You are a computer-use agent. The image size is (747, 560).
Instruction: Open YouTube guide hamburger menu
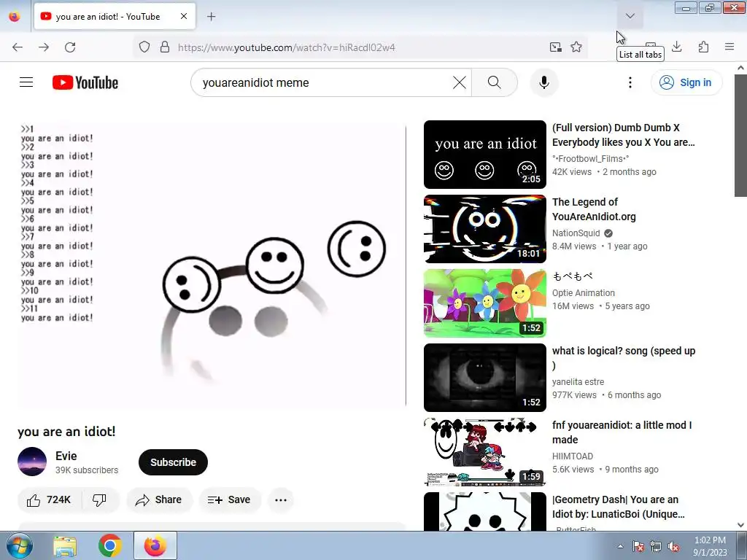pos(26,82)
